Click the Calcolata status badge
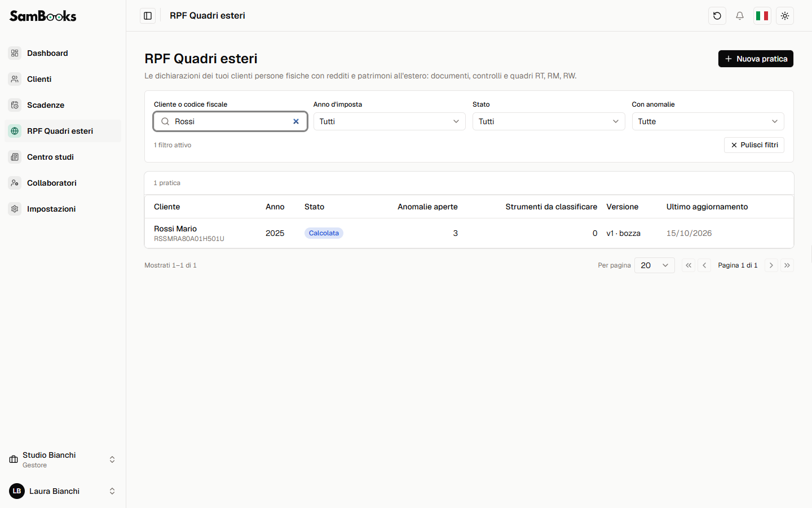 coord(324,233)
